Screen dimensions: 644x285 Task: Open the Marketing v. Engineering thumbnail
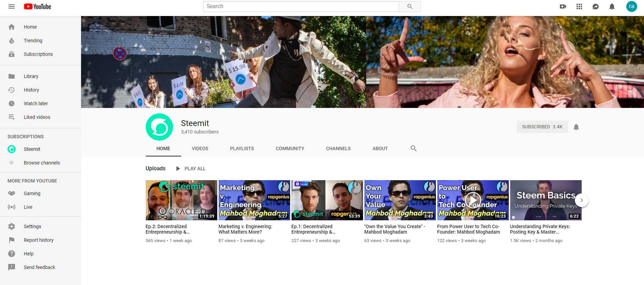254,200
